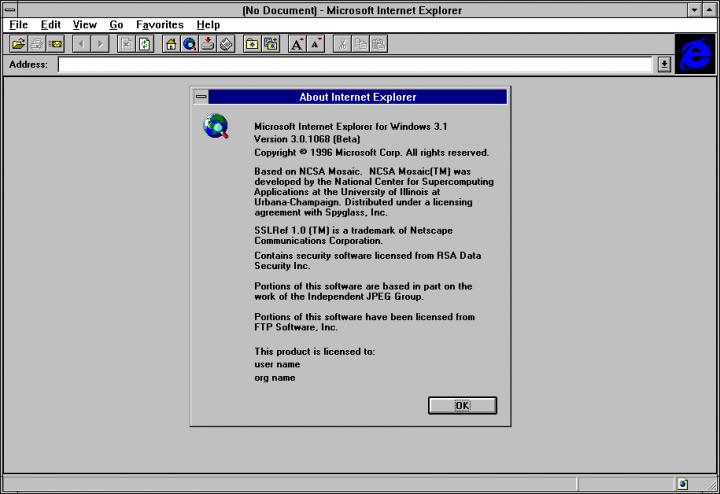720x494 pixels.
Task: Click inside the Address input field
Action: pos(355,65)
